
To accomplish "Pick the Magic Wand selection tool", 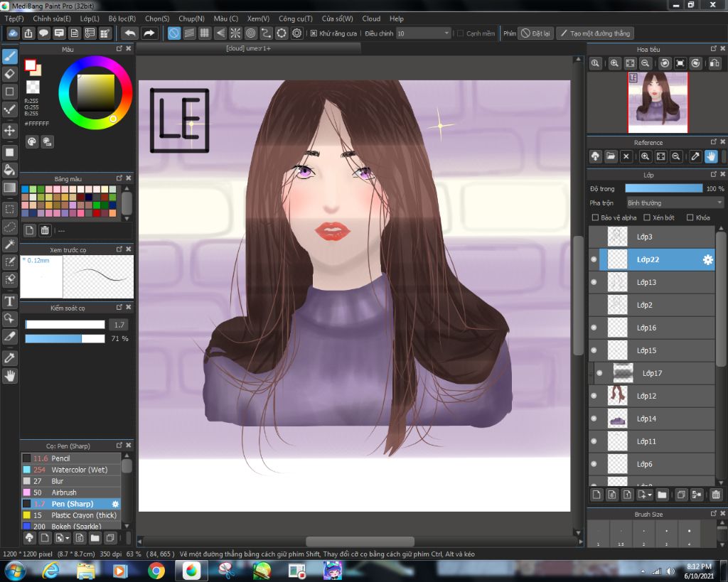I will tap(10, 244).
